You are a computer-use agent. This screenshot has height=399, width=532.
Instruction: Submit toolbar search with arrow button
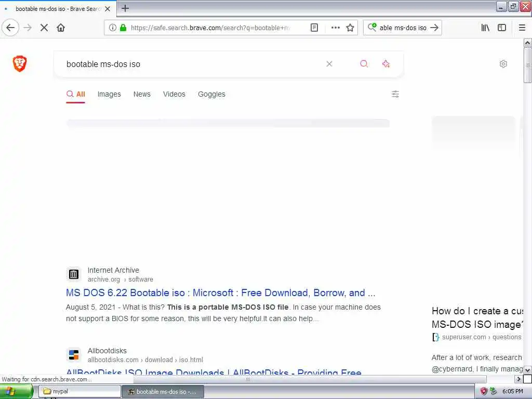pyautogui.click(x=434, y=28)
